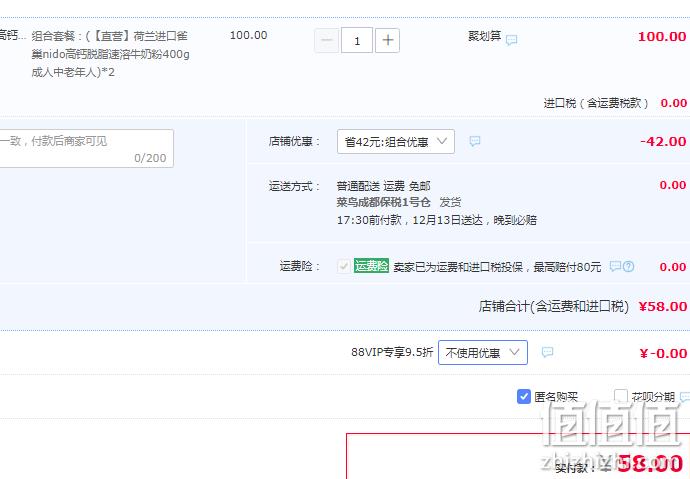This screenshot has height=479, width=690.
Task: Click 菜鸟成都保税1号仓 warehouse text
Action: pyautogui.click(x=383, y=202)
